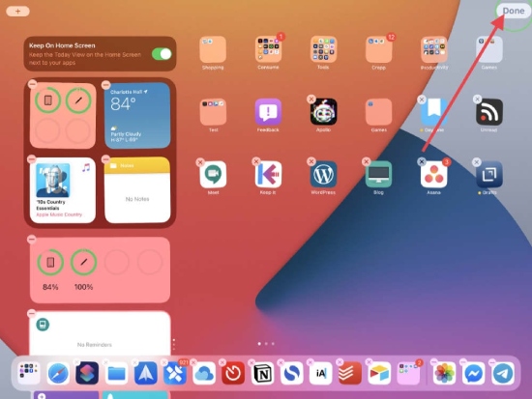Open the satellite app with 921 badge
The width and height of the screenshot is (532, 399).
175,373
